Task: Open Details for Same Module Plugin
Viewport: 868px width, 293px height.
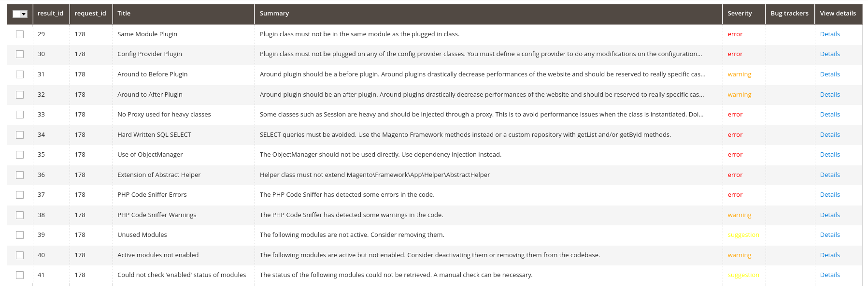Action: (830, 34)
